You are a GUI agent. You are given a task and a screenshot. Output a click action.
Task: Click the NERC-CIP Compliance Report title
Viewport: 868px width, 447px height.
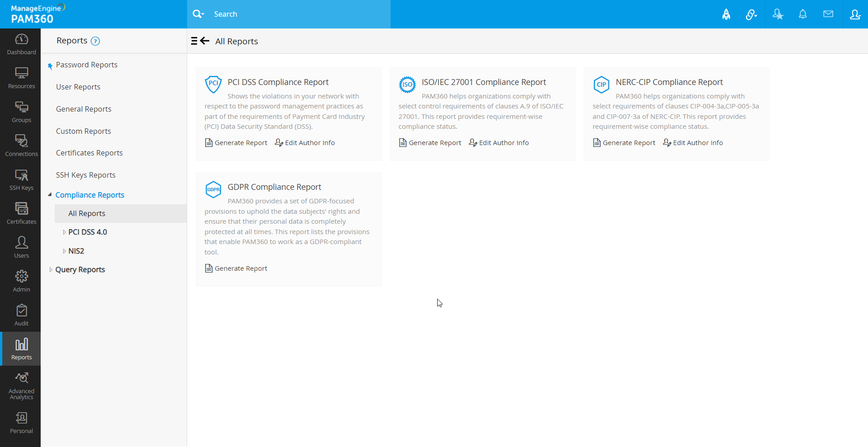pos(669,82)
